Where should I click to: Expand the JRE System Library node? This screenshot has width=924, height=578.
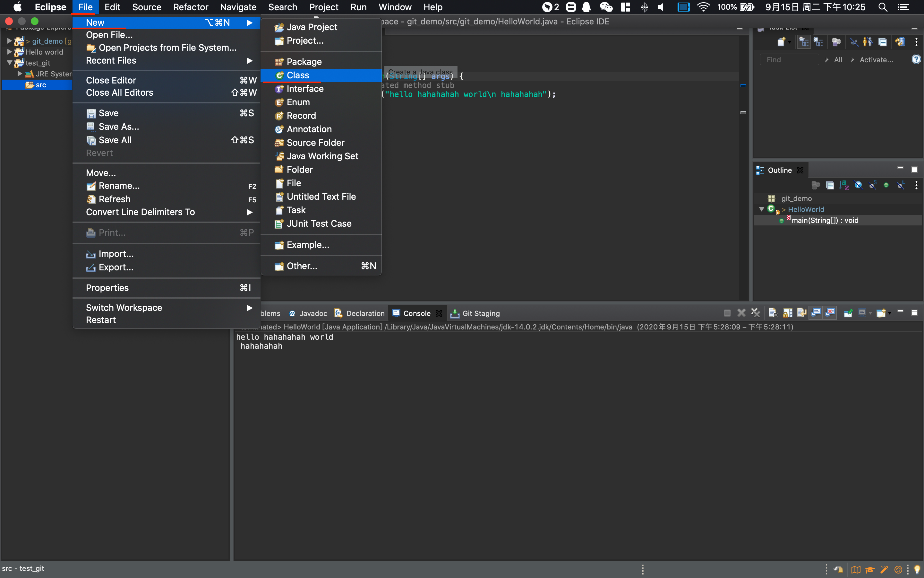click(x=20, y=74)
